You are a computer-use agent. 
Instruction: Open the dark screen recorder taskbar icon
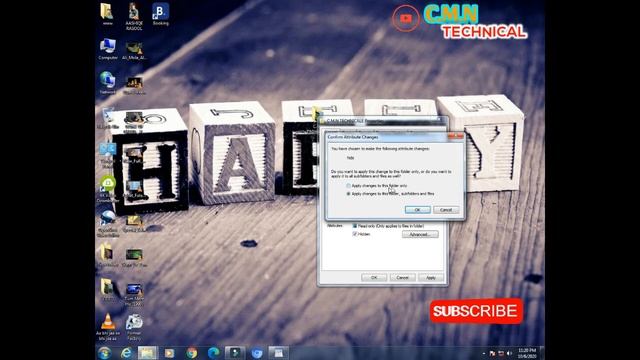235,353
